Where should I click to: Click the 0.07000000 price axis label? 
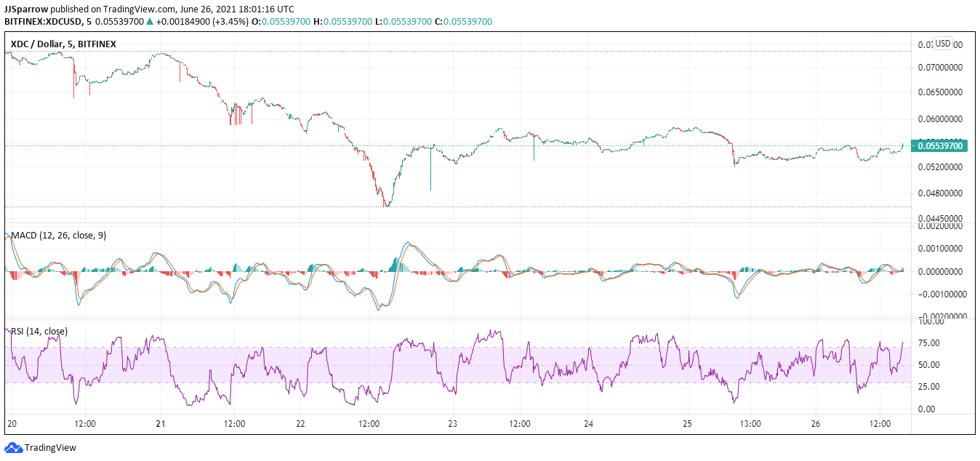click(x=939, y=68)
